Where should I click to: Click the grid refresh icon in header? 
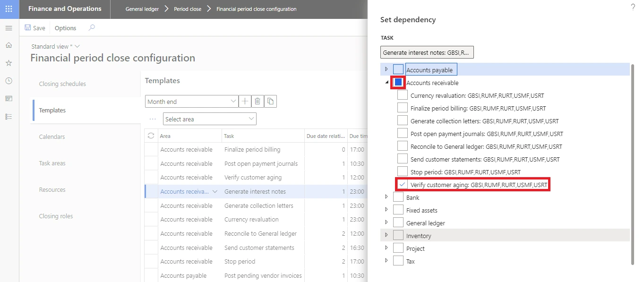(x=151, y=136)
